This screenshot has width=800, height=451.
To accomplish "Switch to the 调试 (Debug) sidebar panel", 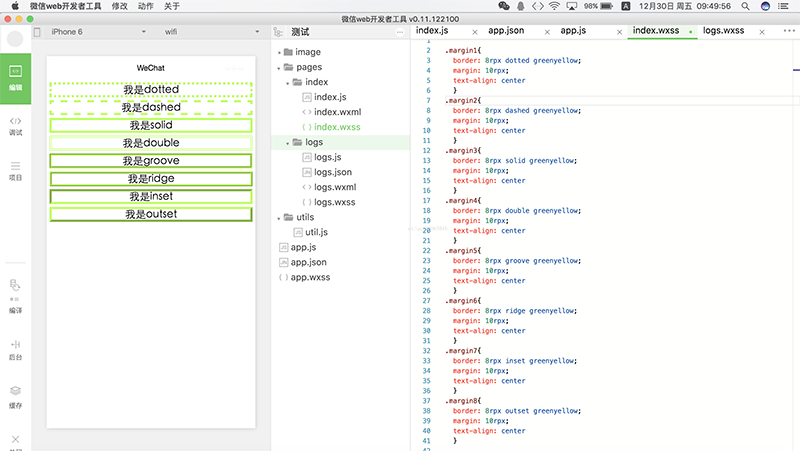I will (15, 125).
